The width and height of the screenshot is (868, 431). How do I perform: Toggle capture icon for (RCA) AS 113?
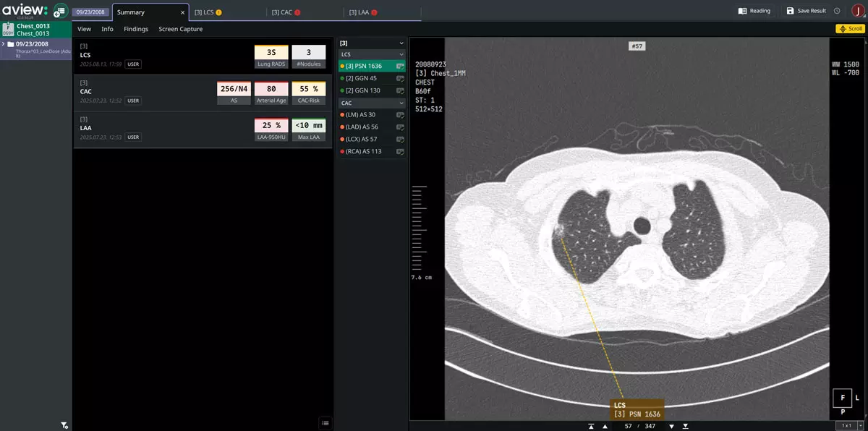[399, 151]
